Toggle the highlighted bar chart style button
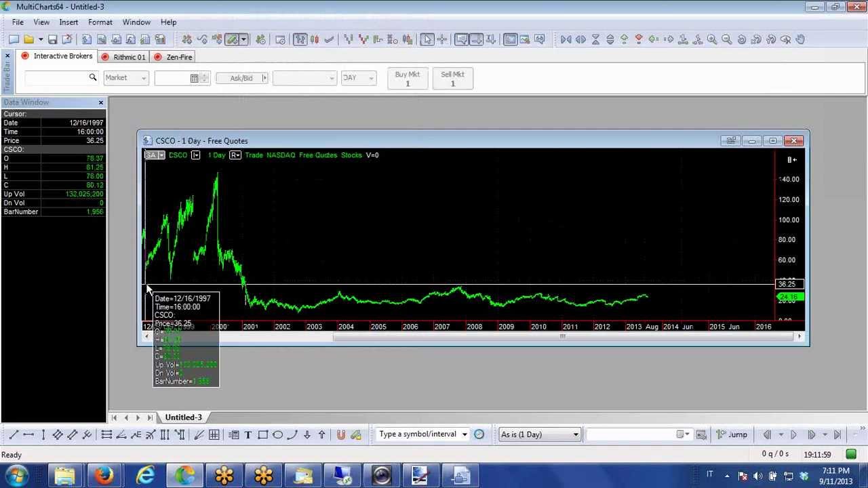The image size is (868, 488). click(300, 39)
